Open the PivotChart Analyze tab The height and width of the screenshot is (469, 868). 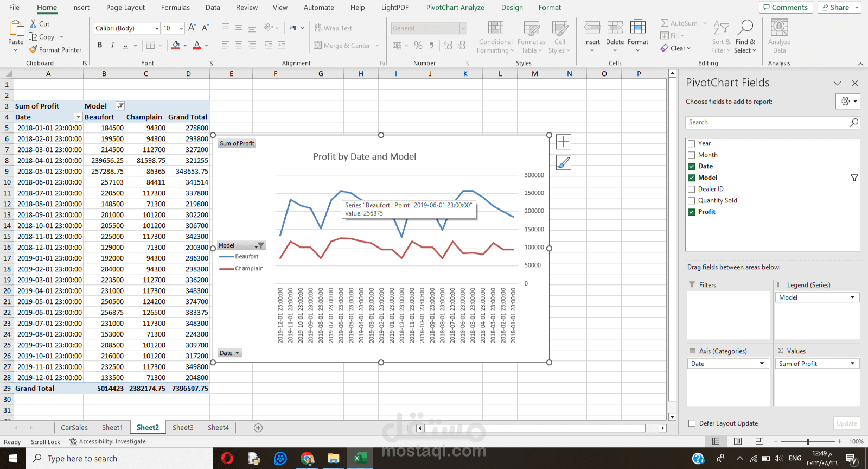pyautogui.click(x=455, y=8)
